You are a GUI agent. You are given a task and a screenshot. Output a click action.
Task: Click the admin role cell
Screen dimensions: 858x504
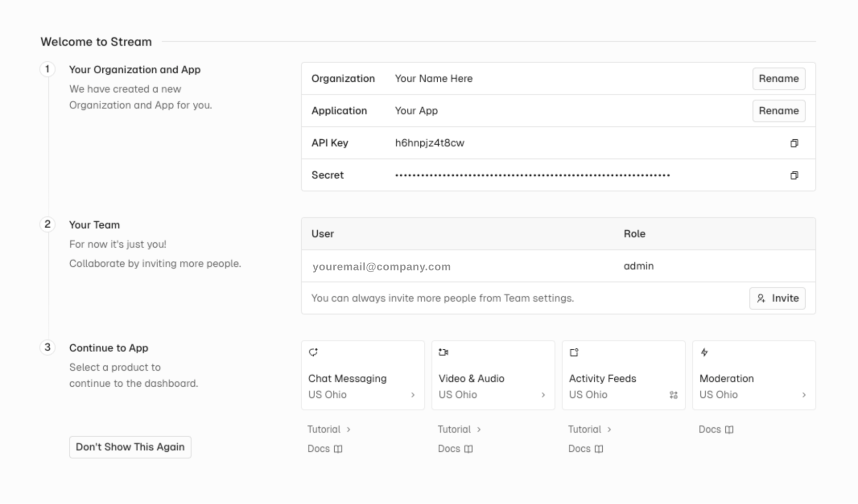click(x=639, y=266)
